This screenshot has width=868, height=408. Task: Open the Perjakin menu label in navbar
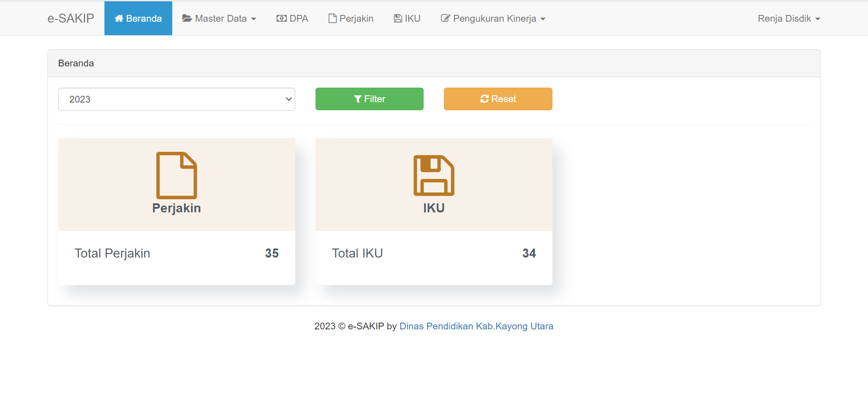click(x=356, y=19)
